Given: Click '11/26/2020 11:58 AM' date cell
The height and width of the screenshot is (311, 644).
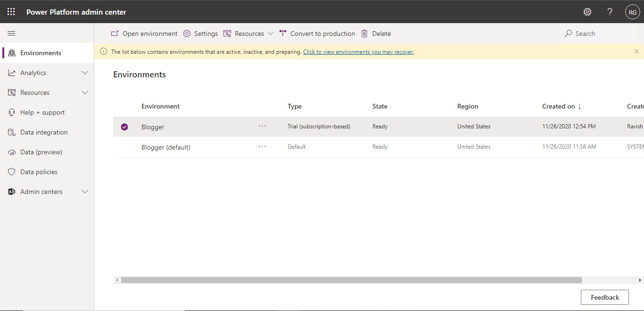Looking at the screenshot, I should pos(569,147).
